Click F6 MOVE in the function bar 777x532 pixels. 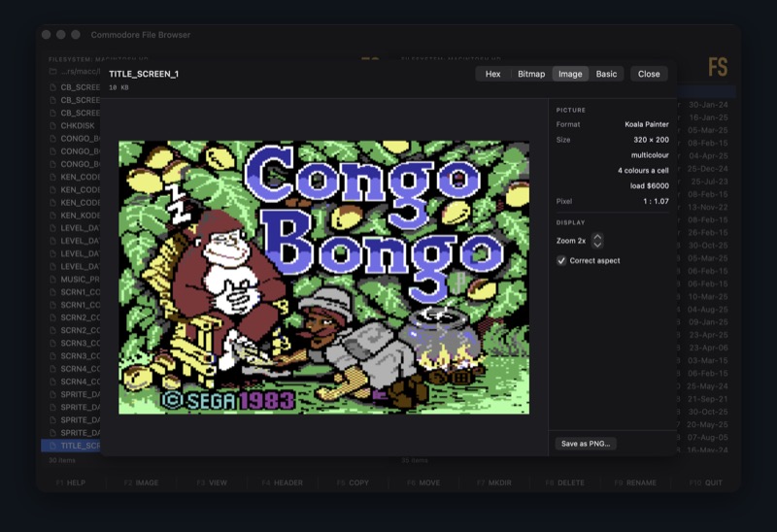[423, 482]
